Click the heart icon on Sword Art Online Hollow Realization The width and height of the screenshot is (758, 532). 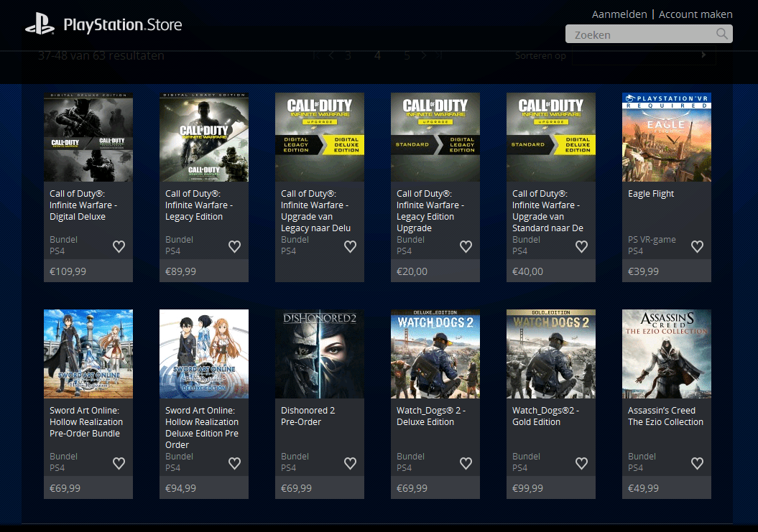[x=119, y=463]
